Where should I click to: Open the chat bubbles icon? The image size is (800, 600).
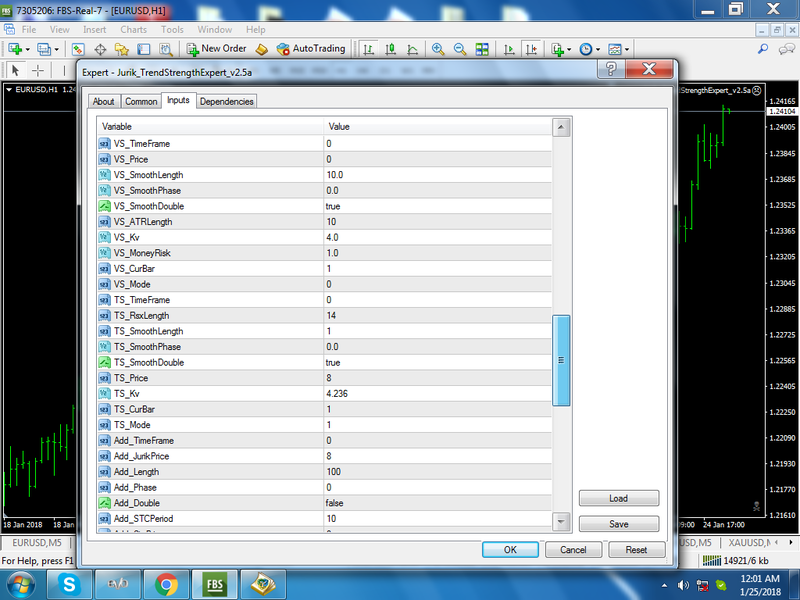tap(786, 49)
